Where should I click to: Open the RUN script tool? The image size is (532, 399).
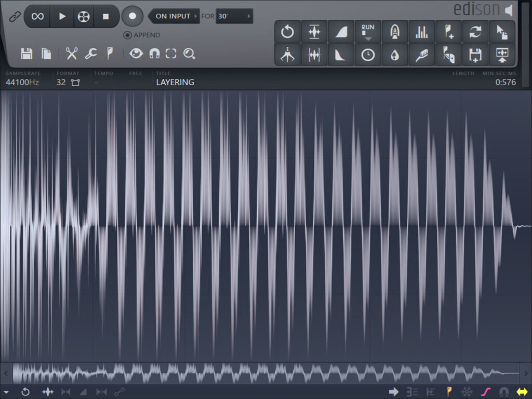[x=368, y=32]
